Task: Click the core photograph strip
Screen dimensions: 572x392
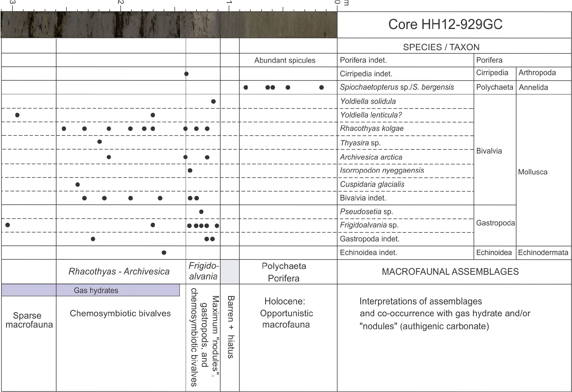Action: pyautogui.click(x=168, y=25)
